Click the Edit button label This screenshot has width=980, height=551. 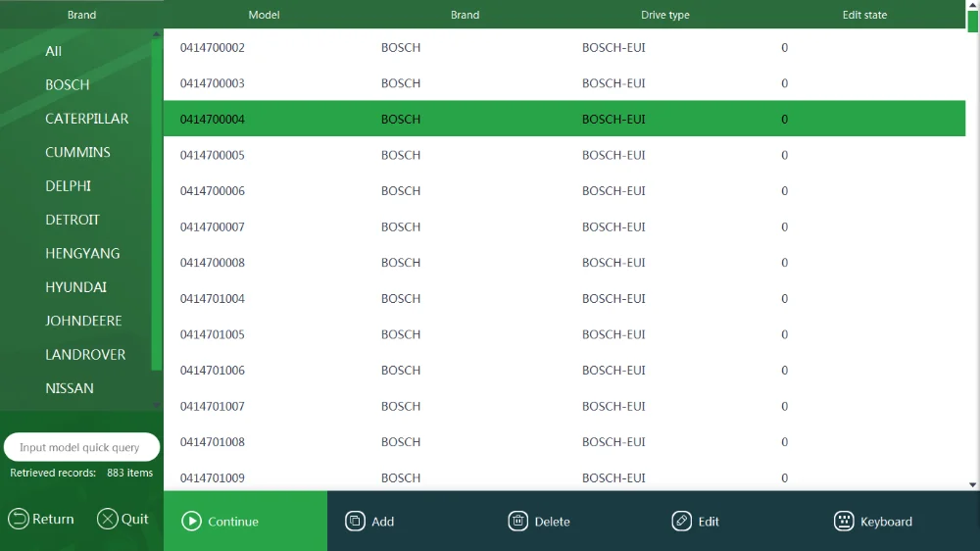pyautogui.click(x=709, y=522)
